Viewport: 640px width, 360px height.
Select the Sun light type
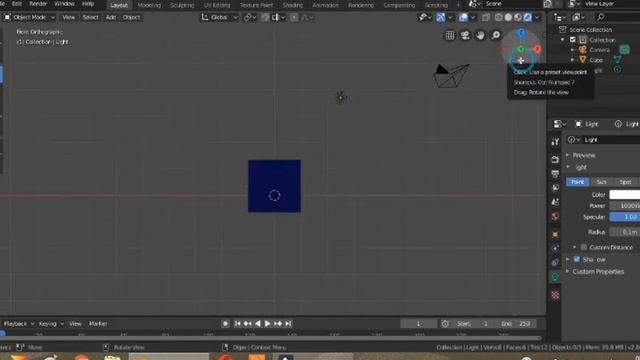click(x=601, y=182)
